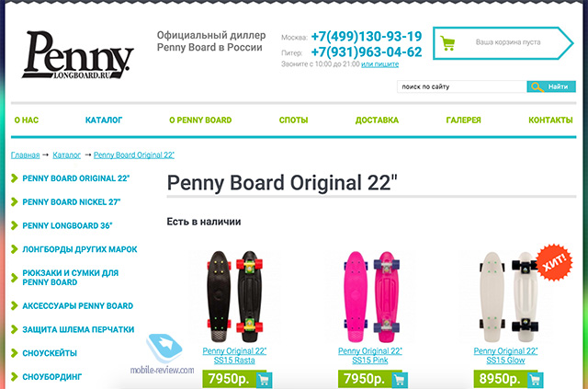588x389 pixels.
Task: Open Penny Original 22" SS15 Rasta link
Action: 234,356
